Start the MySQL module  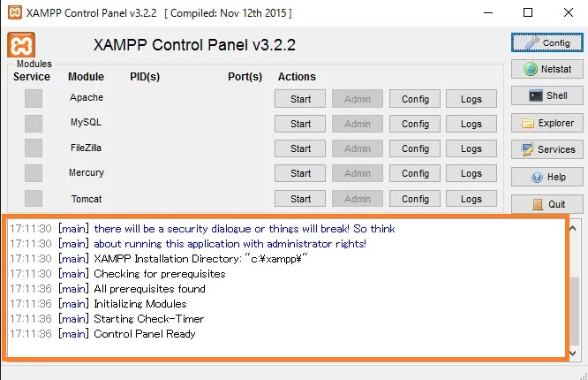[x=300, y=124]
